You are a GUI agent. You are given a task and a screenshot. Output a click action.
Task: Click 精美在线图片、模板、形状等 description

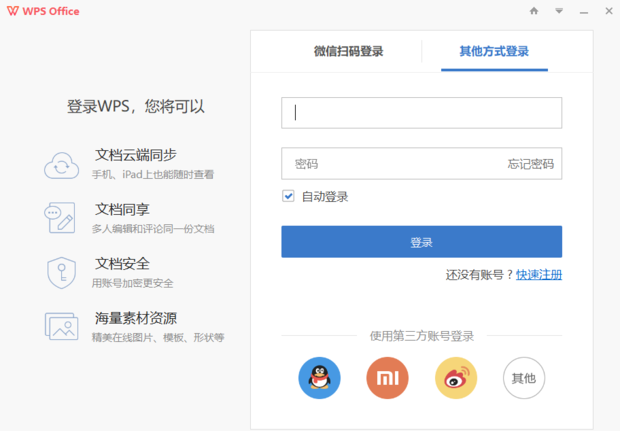coord(158,337)
